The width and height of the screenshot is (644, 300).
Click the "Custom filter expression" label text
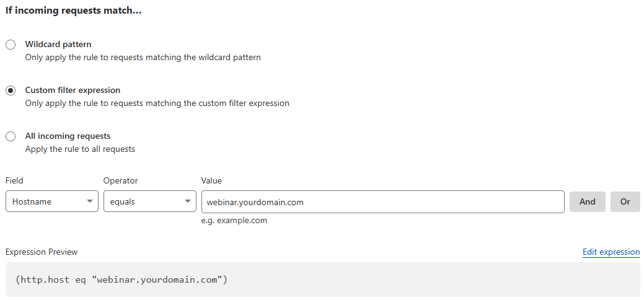73,90
